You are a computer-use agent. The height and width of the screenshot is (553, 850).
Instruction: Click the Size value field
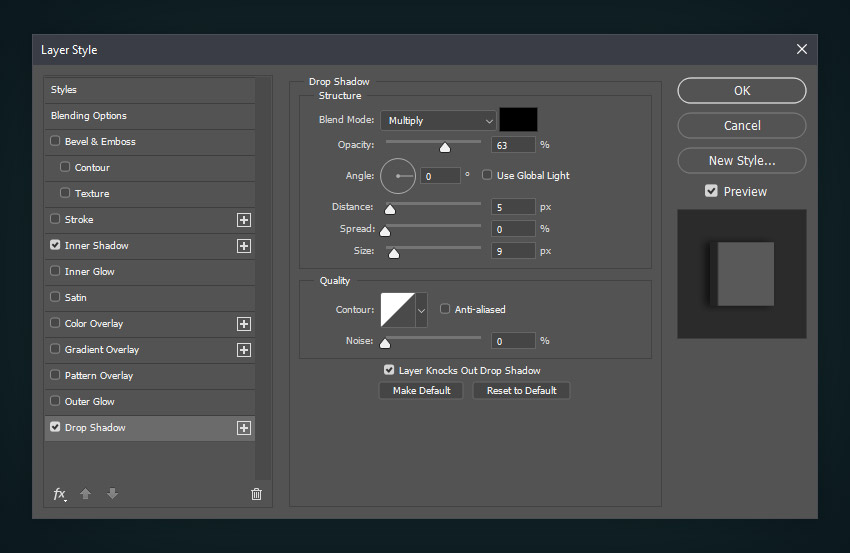[x=513, y=251]
